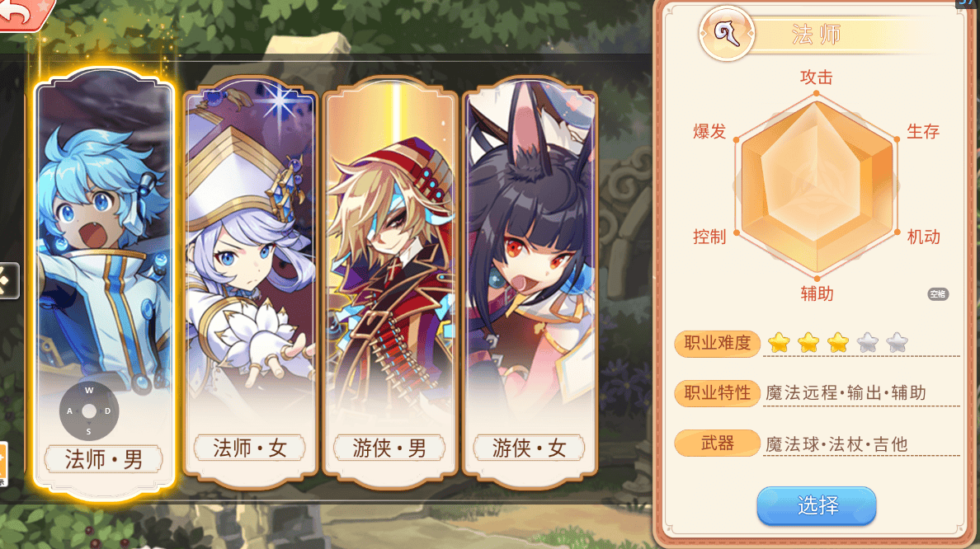Image resolution: width=980 pixels, height=549 pixels.
Task: Open the left edge side tab
Action: (9, 280)
